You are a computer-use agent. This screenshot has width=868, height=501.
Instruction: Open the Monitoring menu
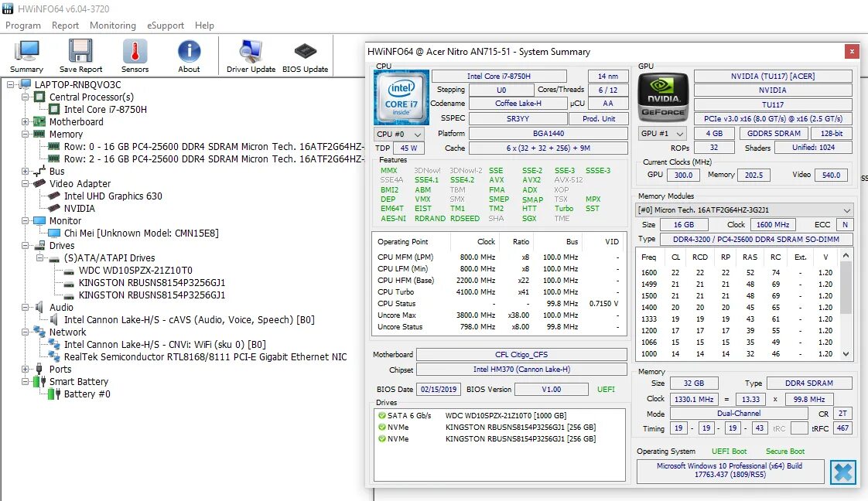point(112,25)
